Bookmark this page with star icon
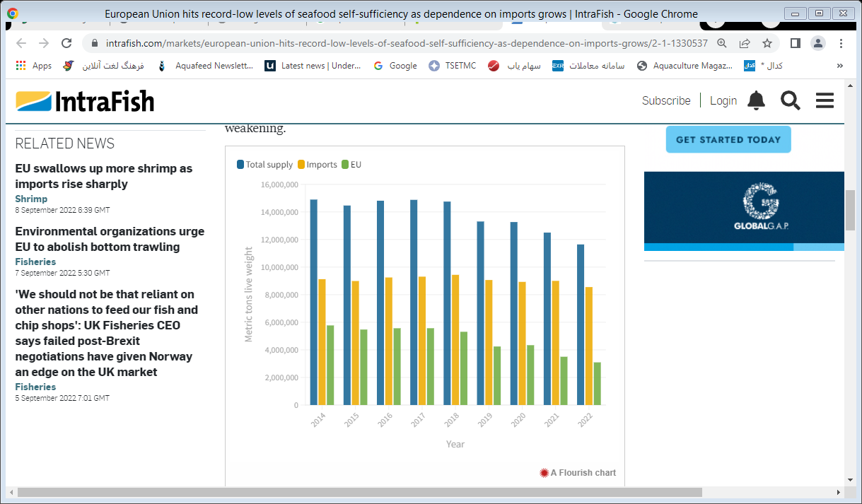Viewport: 862px width, 504px height. [767, 43]
